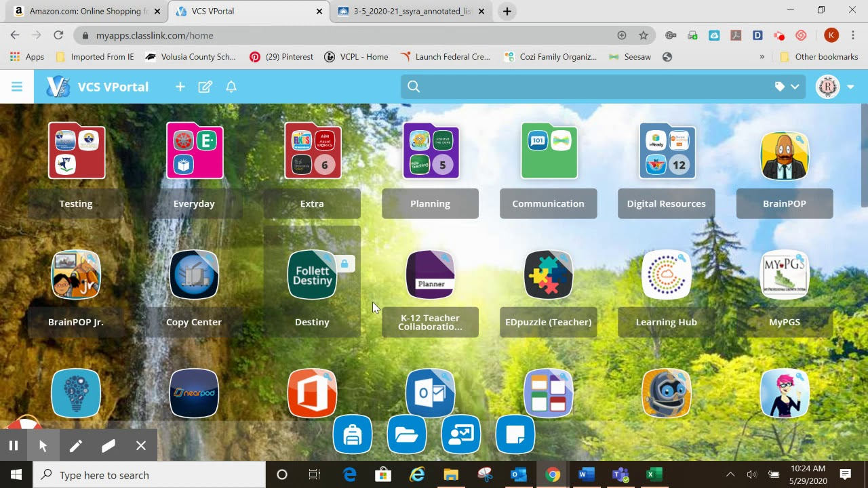Open a new browser tab
Viewport: 868px width, 488px height.
pyautogui.click(x=507, y=11)
